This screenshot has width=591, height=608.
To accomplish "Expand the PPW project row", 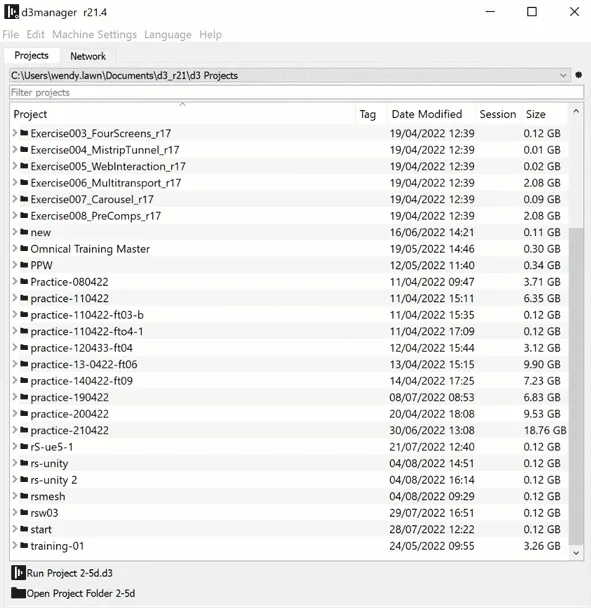I will pos(15,265).
